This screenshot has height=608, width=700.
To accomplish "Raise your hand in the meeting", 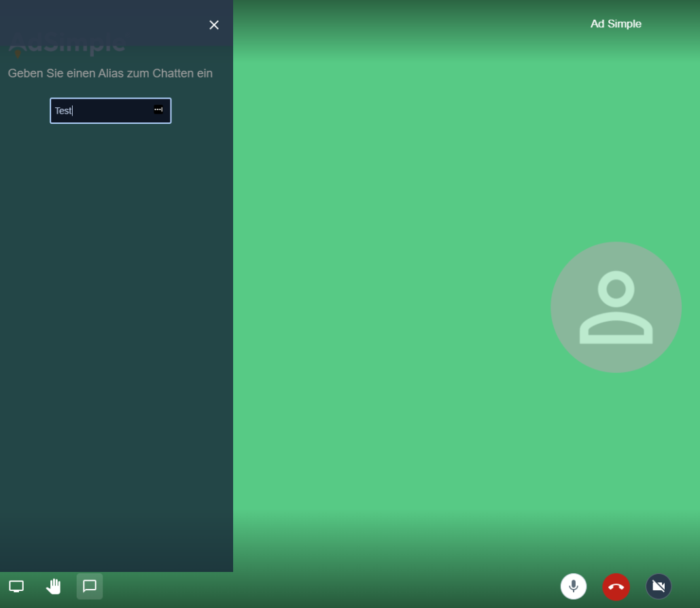I will coord(53,586).
